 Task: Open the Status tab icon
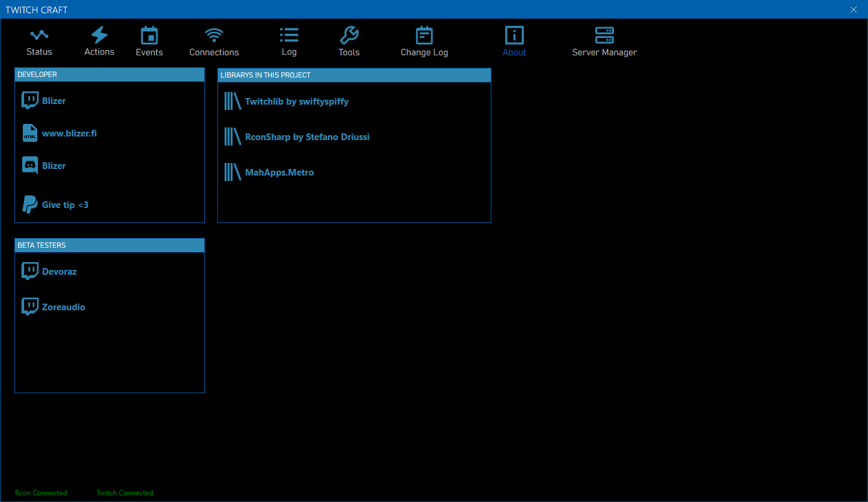(x=39, y=35)
